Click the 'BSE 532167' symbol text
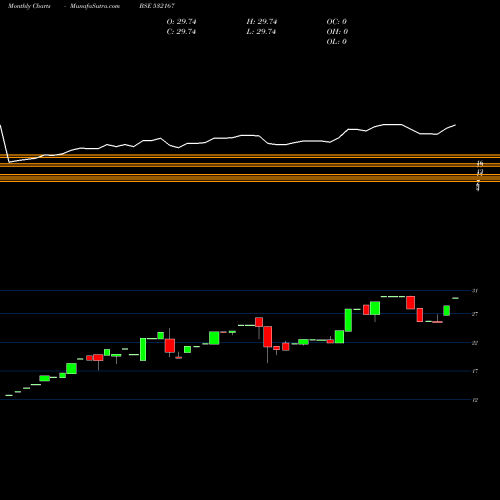Image resolution: width=500 pixels, height=500 pixels. point(157,6)
